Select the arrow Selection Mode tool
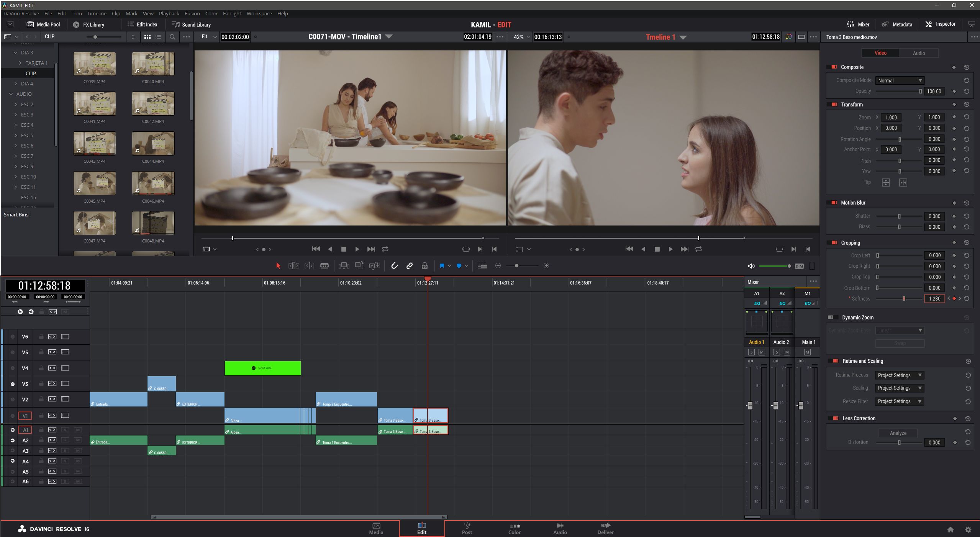 click(278, 265)
